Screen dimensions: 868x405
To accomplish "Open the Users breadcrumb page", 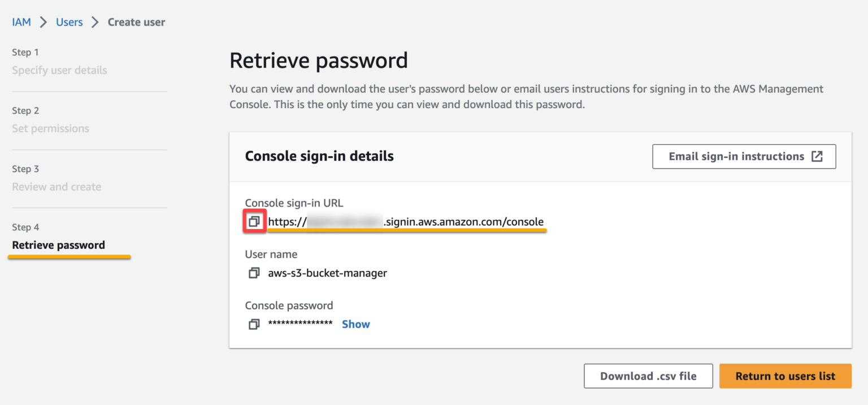I will click(x=69, y=21).
